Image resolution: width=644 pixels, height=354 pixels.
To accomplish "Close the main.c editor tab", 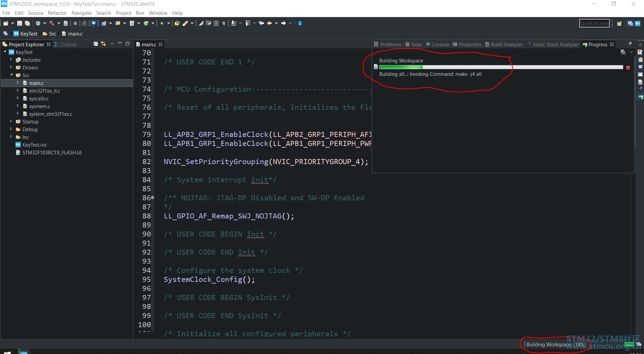I will (x=161, y=44).
